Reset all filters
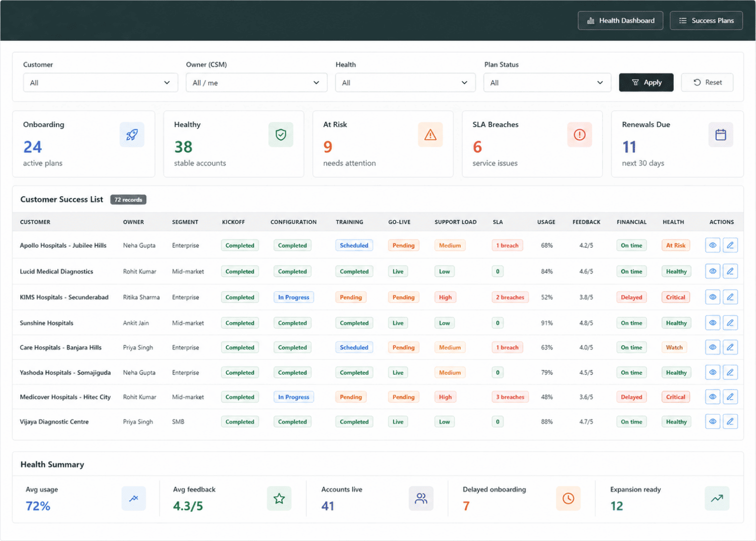 707,83
